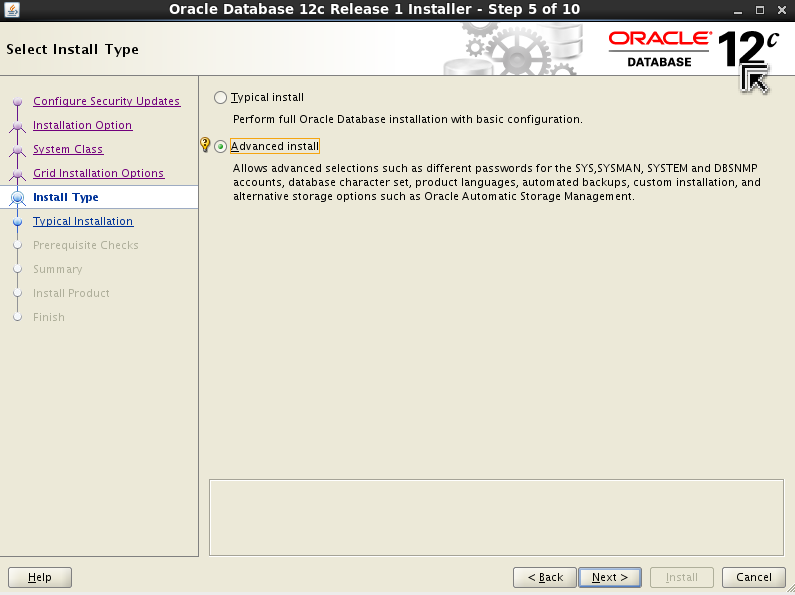Click the key hint icon beside Advanced install
Screen dimensions: 795x595
pyautogui.click(x=205, y=145)
